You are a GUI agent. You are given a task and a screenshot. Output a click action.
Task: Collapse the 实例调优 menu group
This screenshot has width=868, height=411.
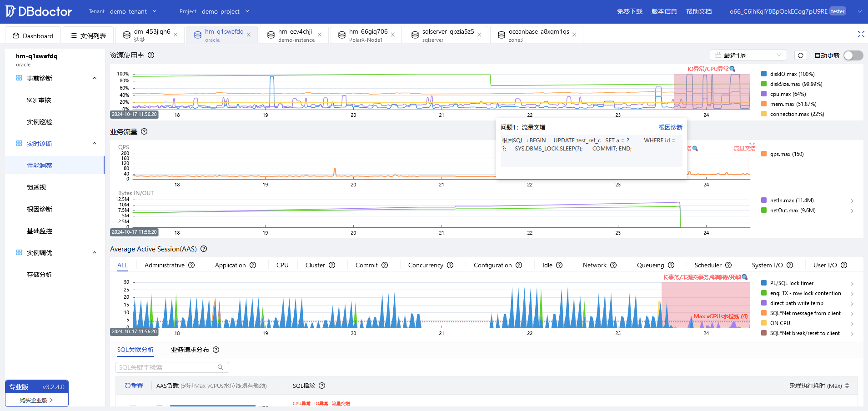pyautogui.click(x=95, y=253)
